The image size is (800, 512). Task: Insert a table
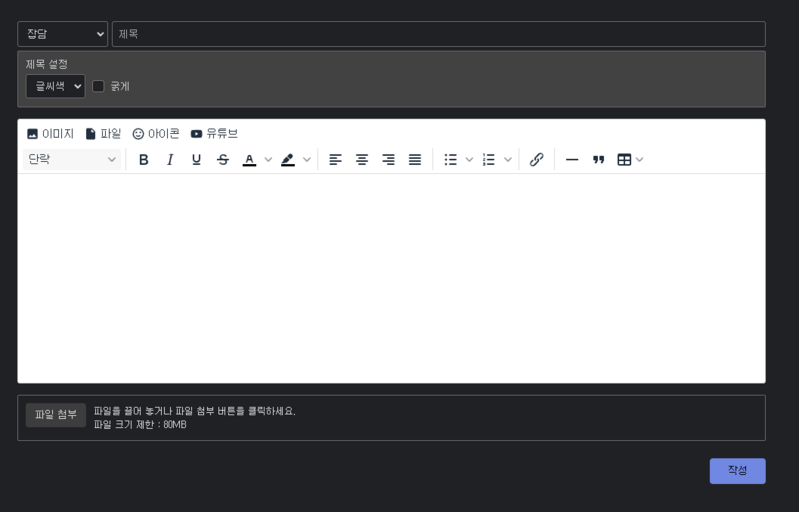click(624, 160)
